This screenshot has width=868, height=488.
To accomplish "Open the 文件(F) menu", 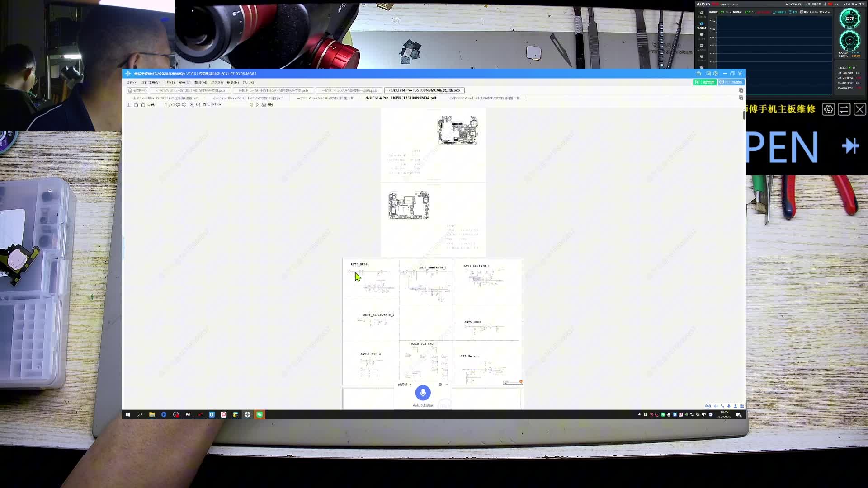I will 132,83.
